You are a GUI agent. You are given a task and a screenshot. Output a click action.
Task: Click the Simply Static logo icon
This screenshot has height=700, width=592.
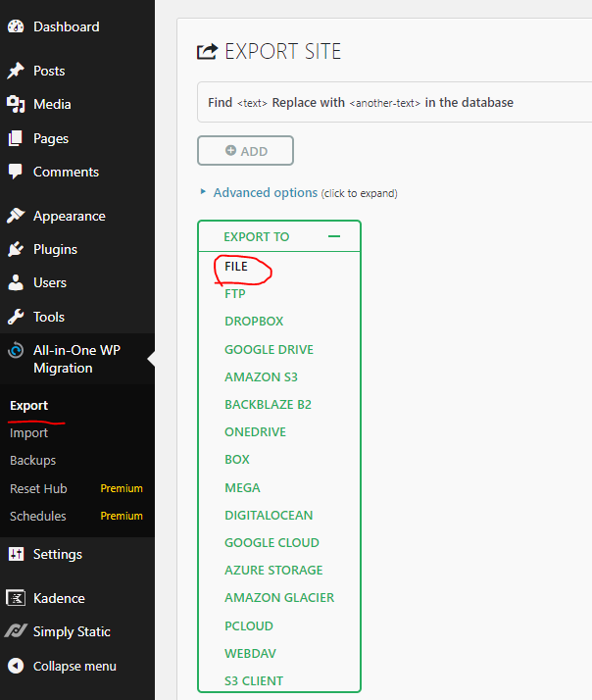[x=16, y=631]
